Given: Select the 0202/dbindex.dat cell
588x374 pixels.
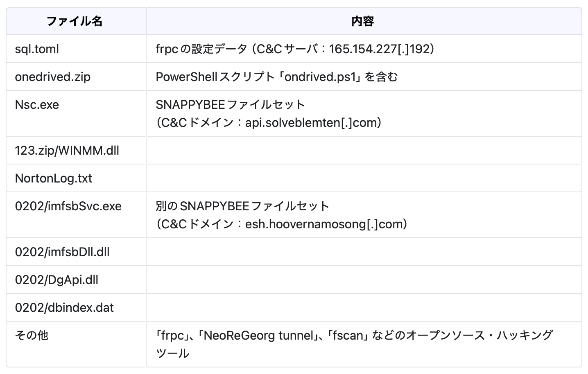Looking at the screenshot, I should tap(64, 308).
